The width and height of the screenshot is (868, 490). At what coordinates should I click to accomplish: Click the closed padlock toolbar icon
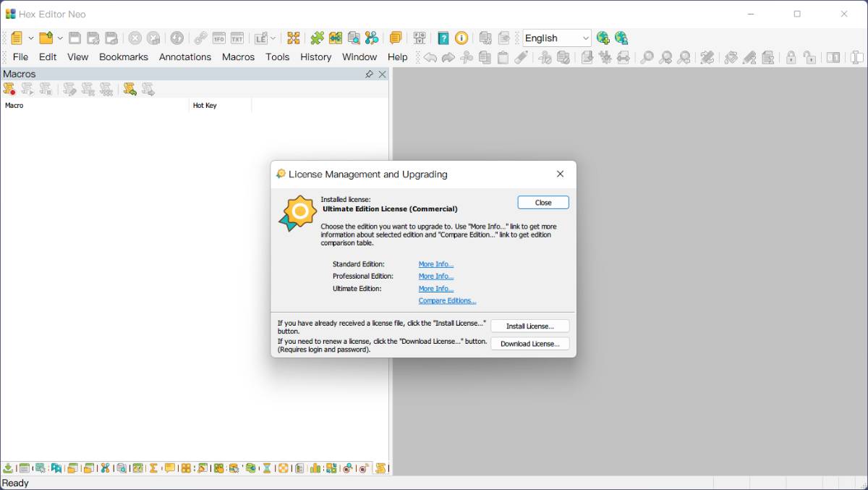click(x=791, y=57)
